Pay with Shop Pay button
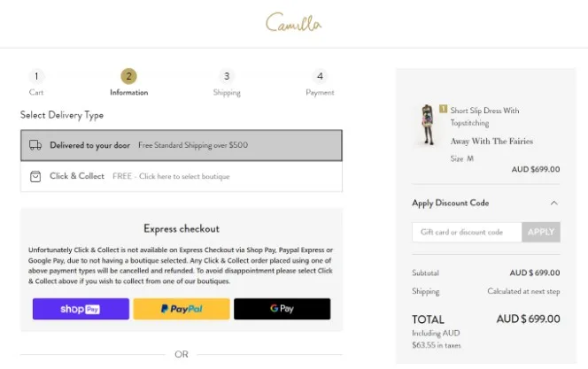Viewport: 588px width, 369px height. tap(81, 309)
